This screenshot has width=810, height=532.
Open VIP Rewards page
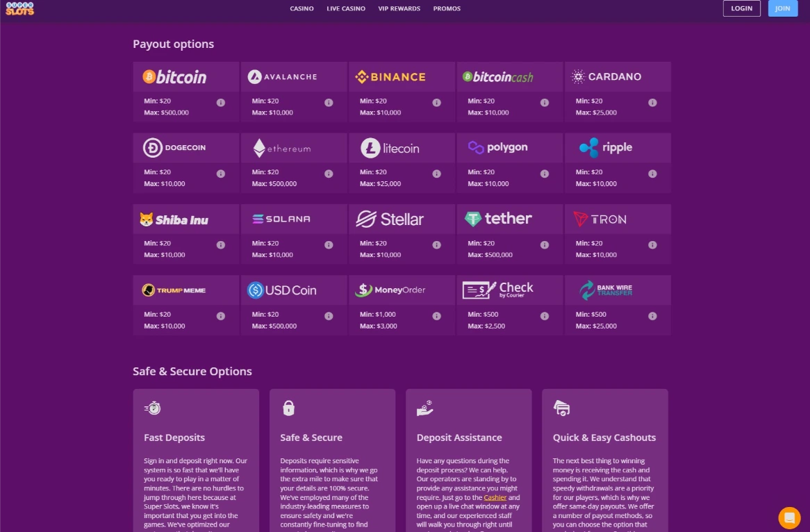(399, 9)
